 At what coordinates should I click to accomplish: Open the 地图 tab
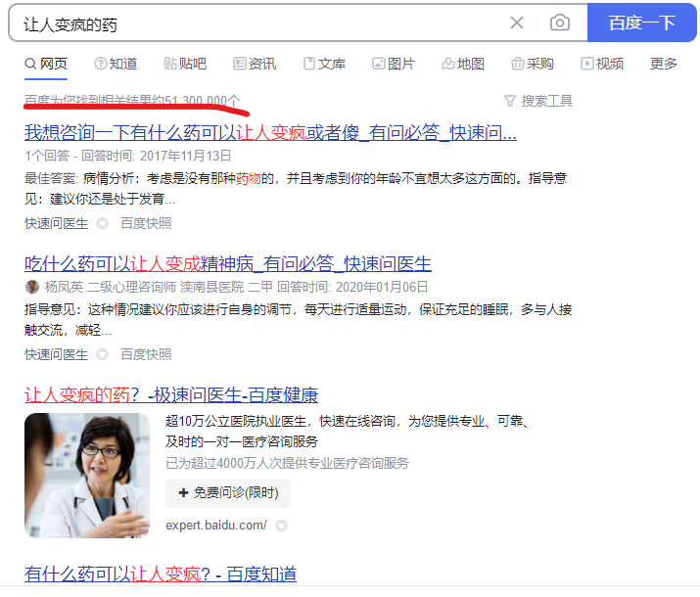tap(463, 64)
